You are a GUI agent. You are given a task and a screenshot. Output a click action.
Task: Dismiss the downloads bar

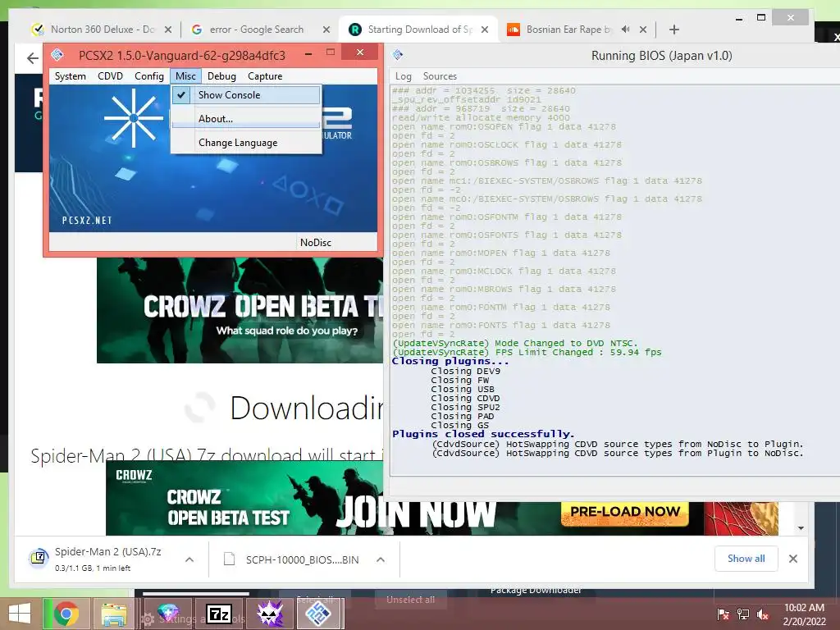tap(793, 559)
